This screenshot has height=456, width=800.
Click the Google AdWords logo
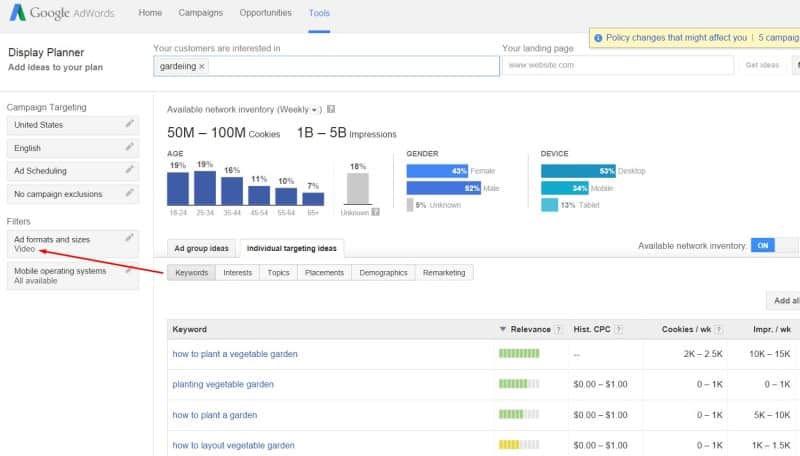coord(62,13)
